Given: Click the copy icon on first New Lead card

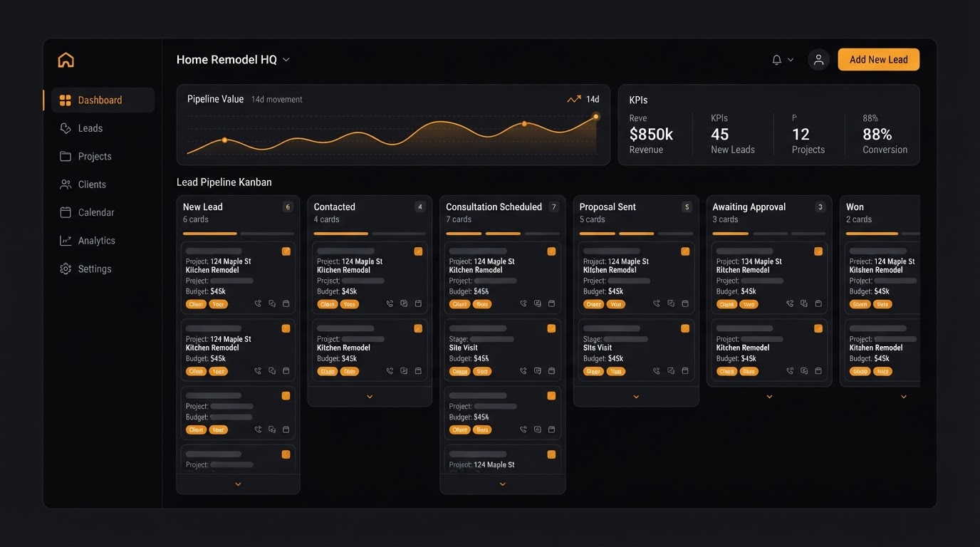Looking at the screenshot, I should tap(272, 303).
